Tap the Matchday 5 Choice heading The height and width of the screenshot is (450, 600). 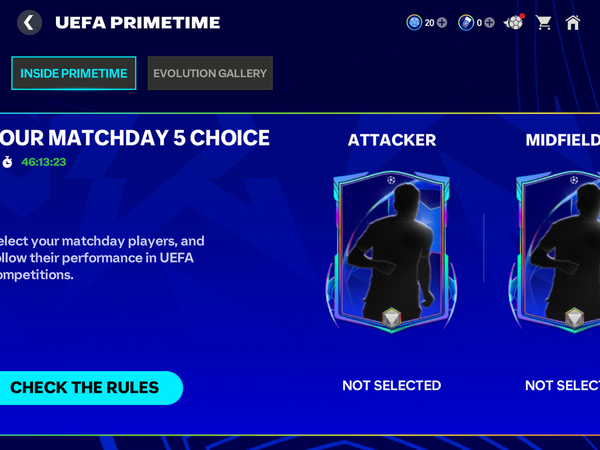135,138
